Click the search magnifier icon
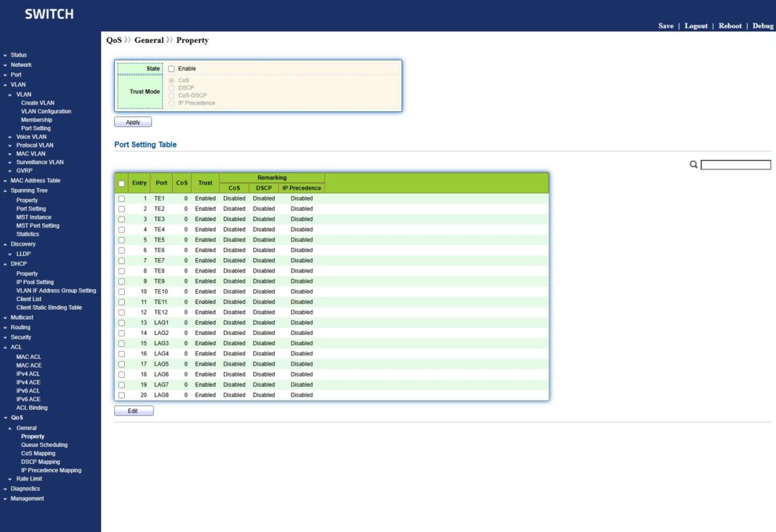Screen dimensions: 776x532 [x=694, y=165]
